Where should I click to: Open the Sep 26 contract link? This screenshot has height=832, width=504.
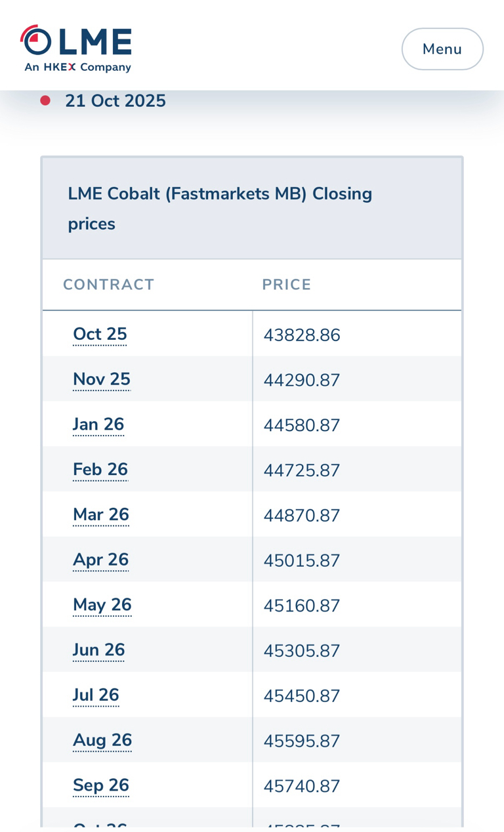click(x=101, y=785)
